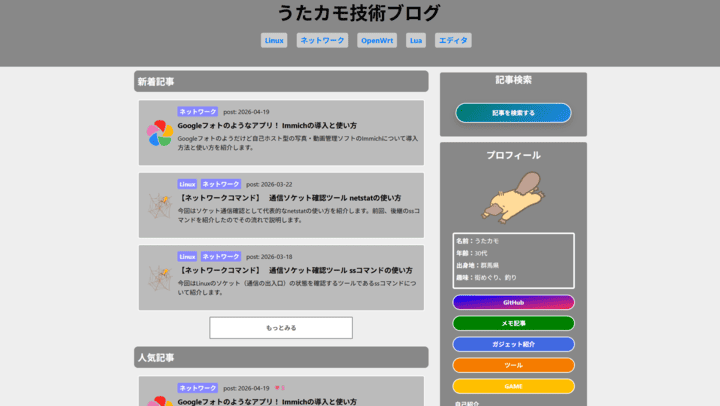Click the 年齢：30代 profile line
This screenshot has height=406, width=720.
472,254
